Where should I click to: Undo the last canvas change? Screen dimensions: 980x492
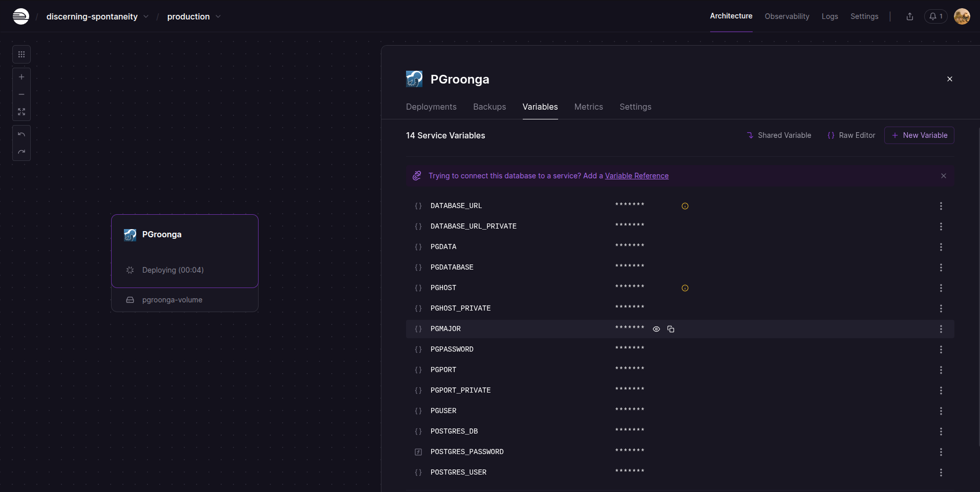pos(22,134)
